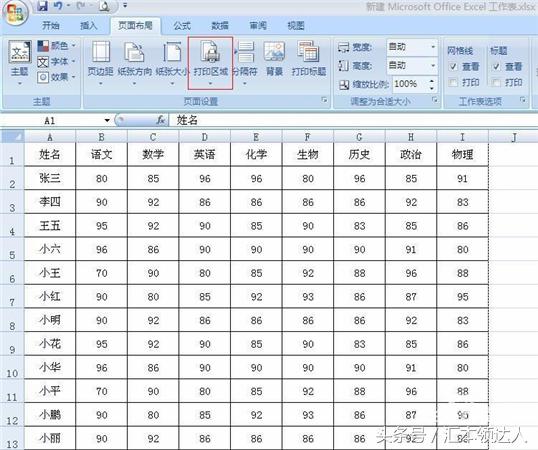Click the formula bar showing 姓名
Screen dimensions: 538x450
[x=353, y=120]
